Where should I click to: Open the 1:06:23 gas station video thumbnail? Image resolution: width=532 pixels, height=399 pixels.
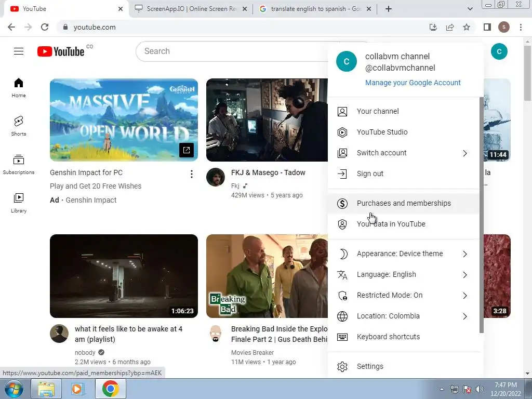pos(124,276)
